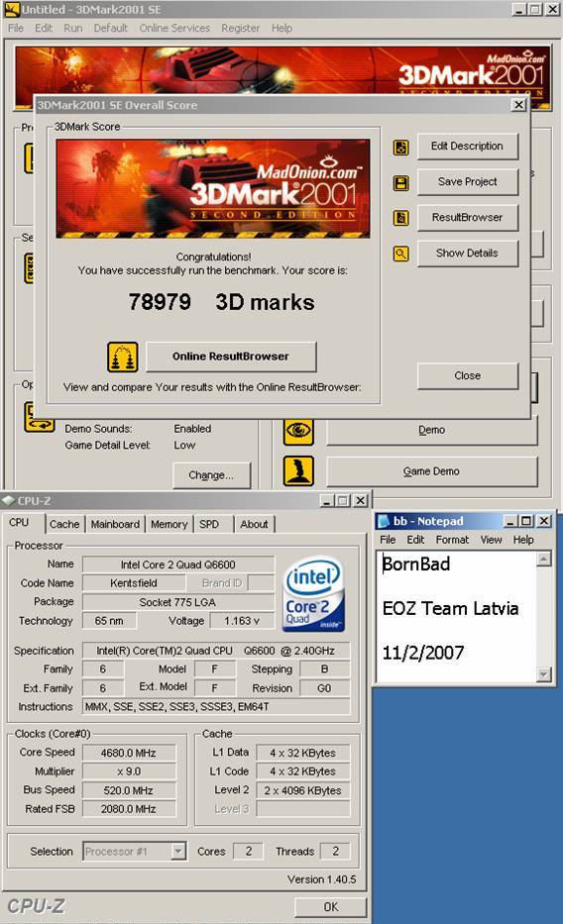Click the Rated FSB value 2080.0 MHz
Screen dimensions: 563x924
pyautogui.click(x=129, y=809)
